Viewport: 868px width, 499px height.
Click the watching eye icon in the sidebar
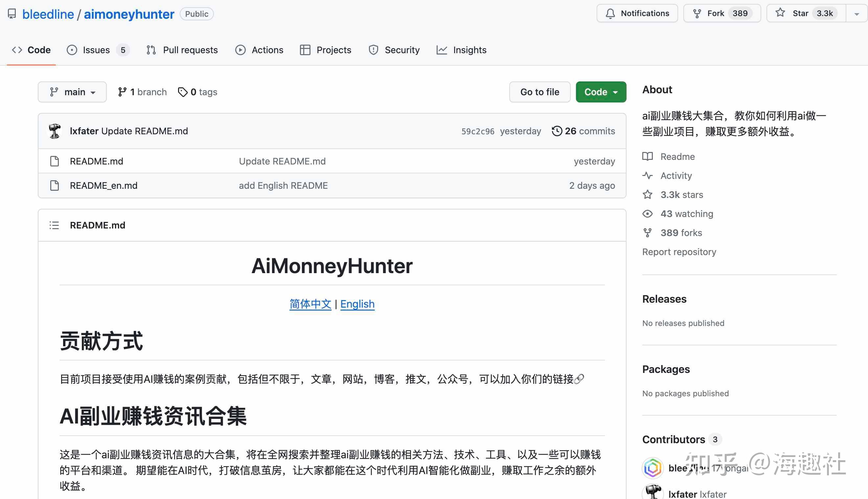(x=648, y=213)
